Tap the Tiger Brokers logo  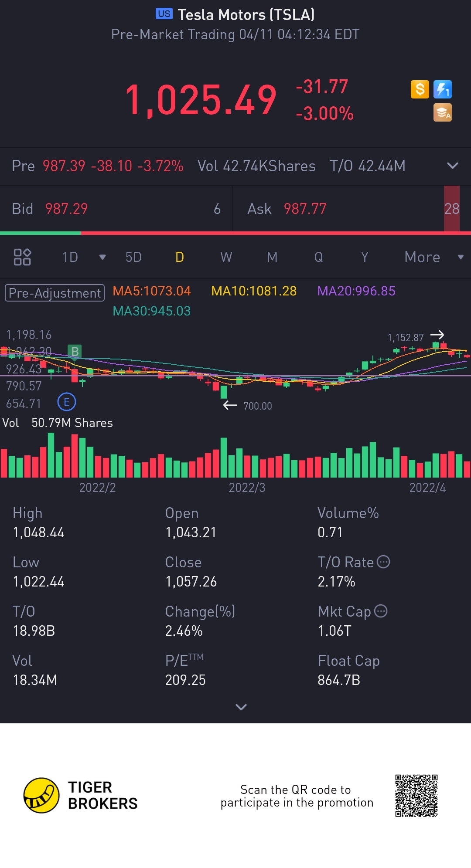(x=81, y=795)
